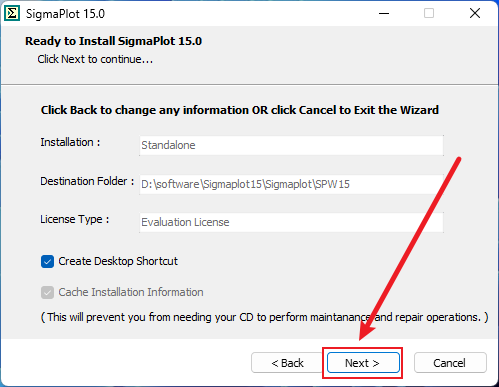Click the Ready to Install SigmaPlot 15.0 heading
499x387 pixels.
tap(114, 41)
